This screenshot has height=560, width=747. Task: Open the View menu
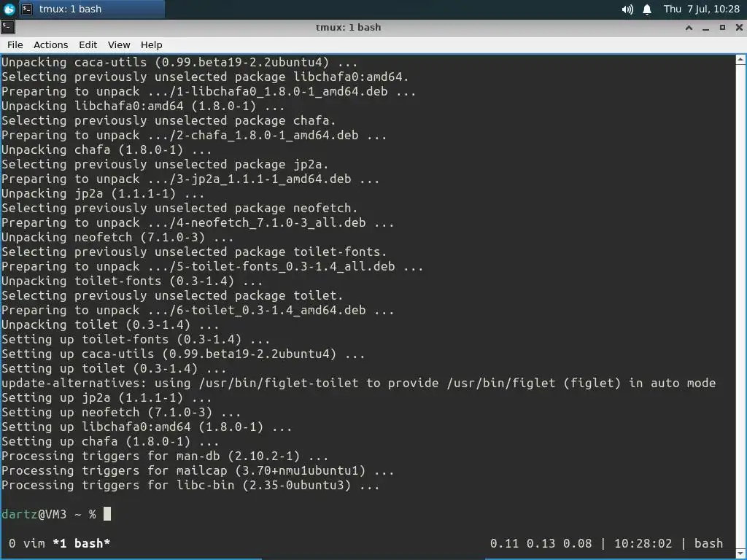[x=119, y=44]
